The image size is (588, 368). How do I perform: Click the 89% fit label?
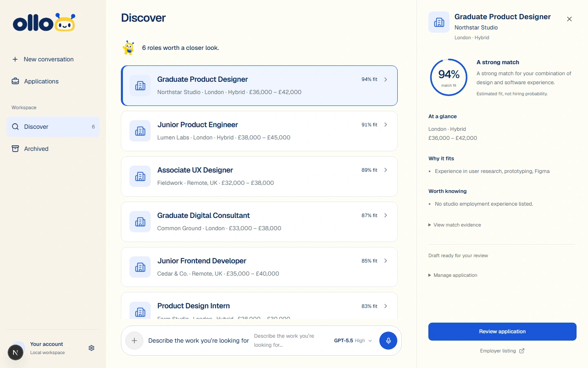[x=369, y=170]
